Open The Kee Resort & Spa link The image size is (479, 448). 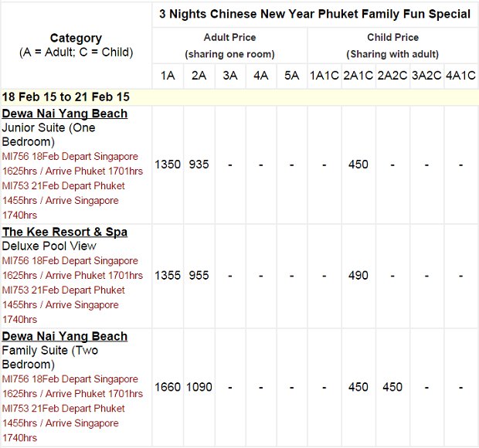pos(64,232)
